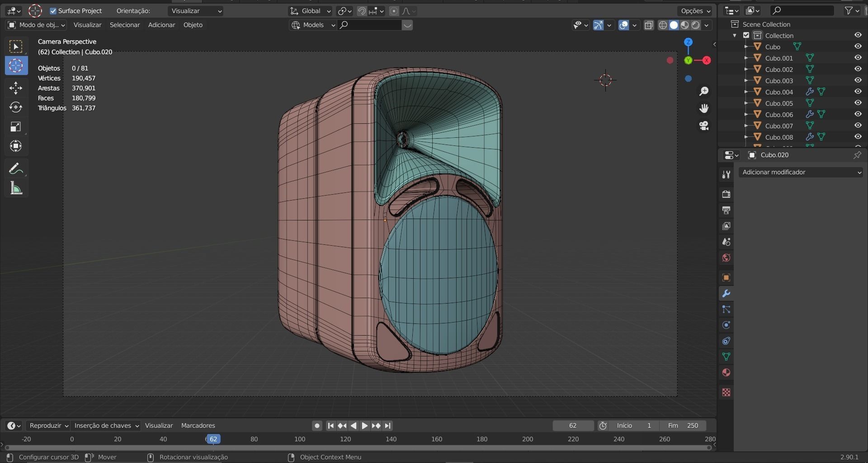Image resolution: width=868 pixels, height=463 pixels.
Task: Click the Play animation button
Action: point(365,426)
